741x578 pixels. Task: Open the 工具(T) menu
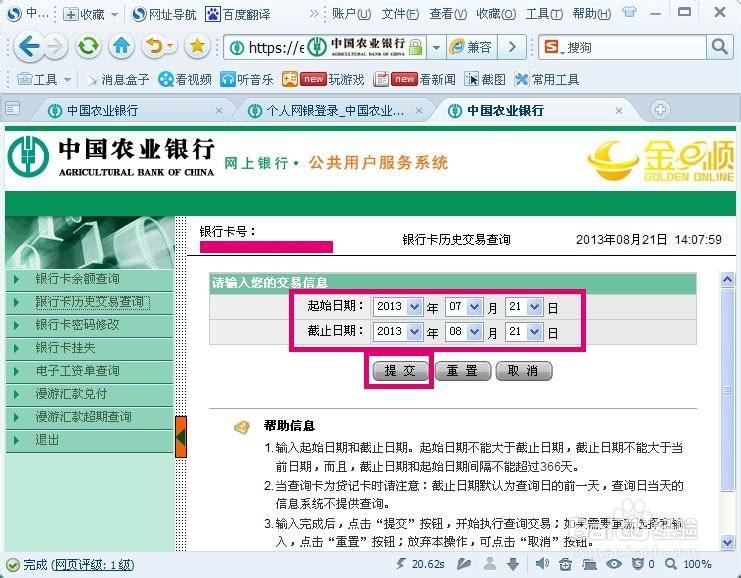[544, 14]
